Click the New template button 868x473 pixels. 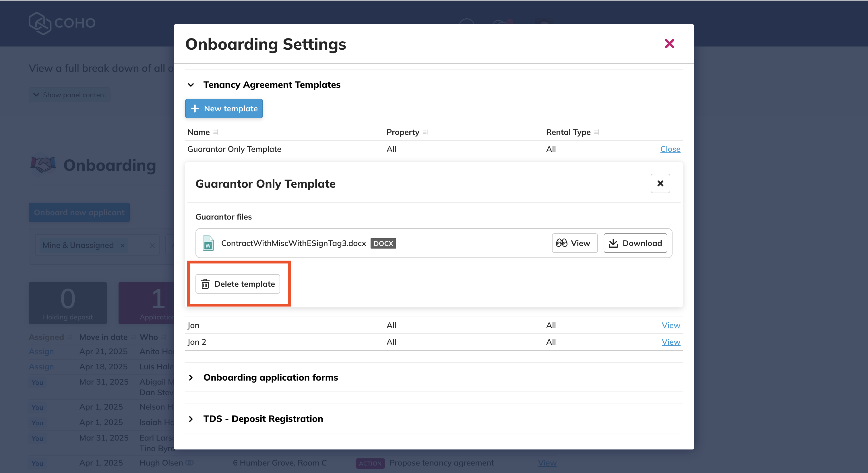click(x=224, y=108)
